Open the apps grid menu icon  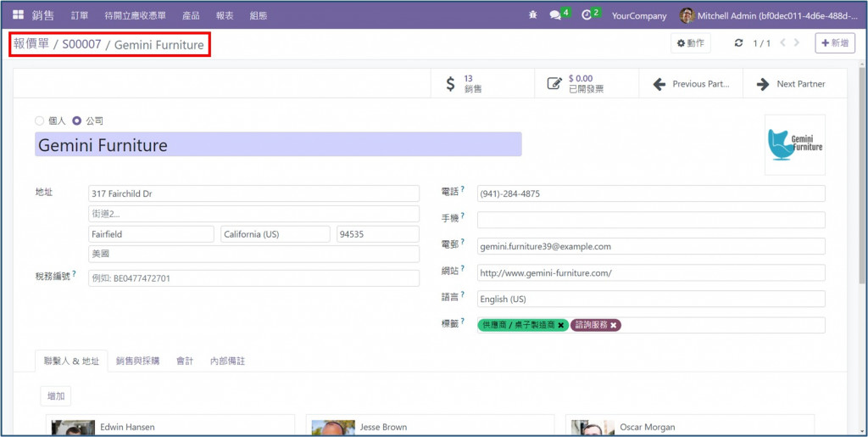(x=19, y=15)
